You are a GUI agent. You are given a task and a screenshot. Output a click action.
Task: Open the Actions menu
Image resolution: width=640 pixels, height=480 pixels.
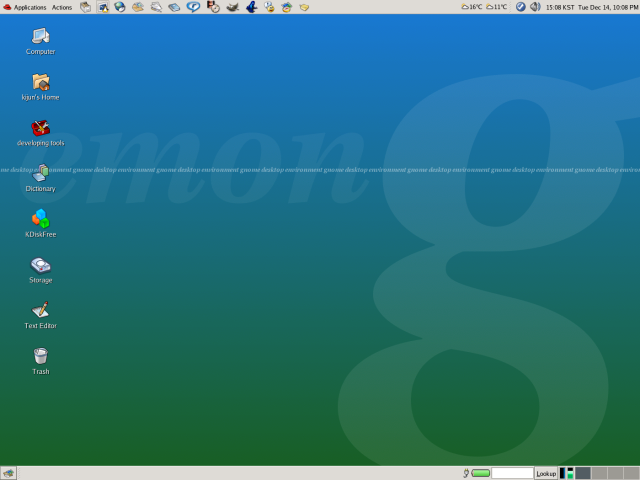point(62,7)
